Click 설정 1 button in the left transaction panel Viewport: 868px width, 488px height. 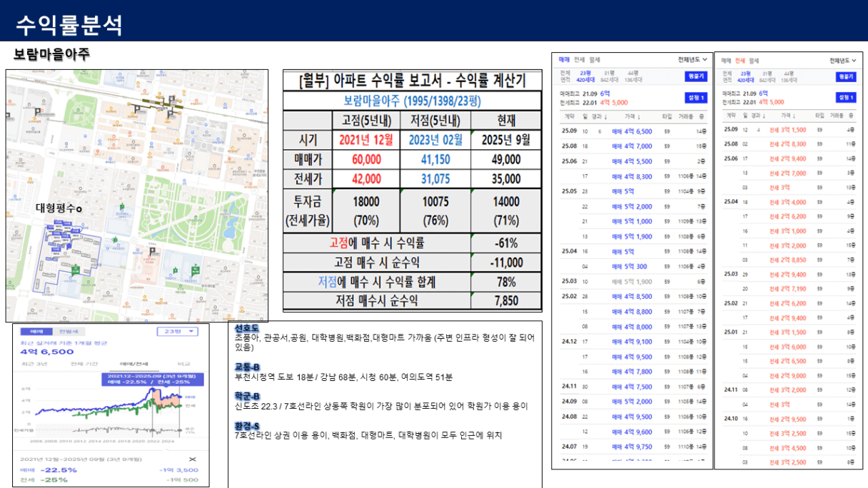coord(695,97)
